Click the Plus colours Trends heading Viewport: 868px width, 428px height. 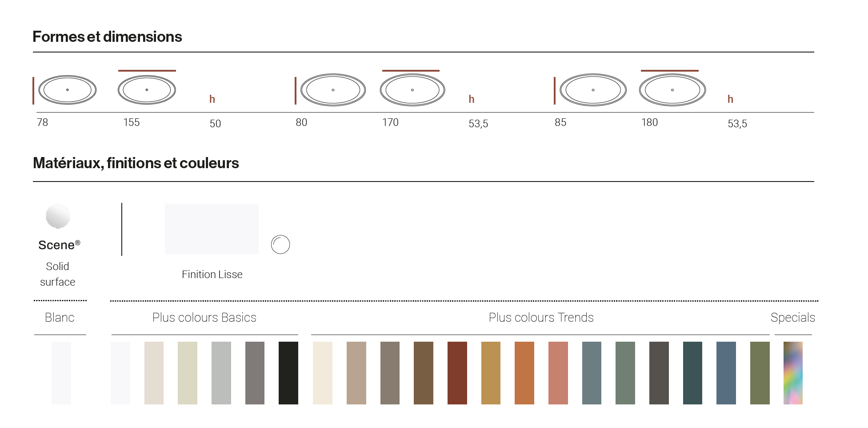pyautogui.click(x=541, y=317)
